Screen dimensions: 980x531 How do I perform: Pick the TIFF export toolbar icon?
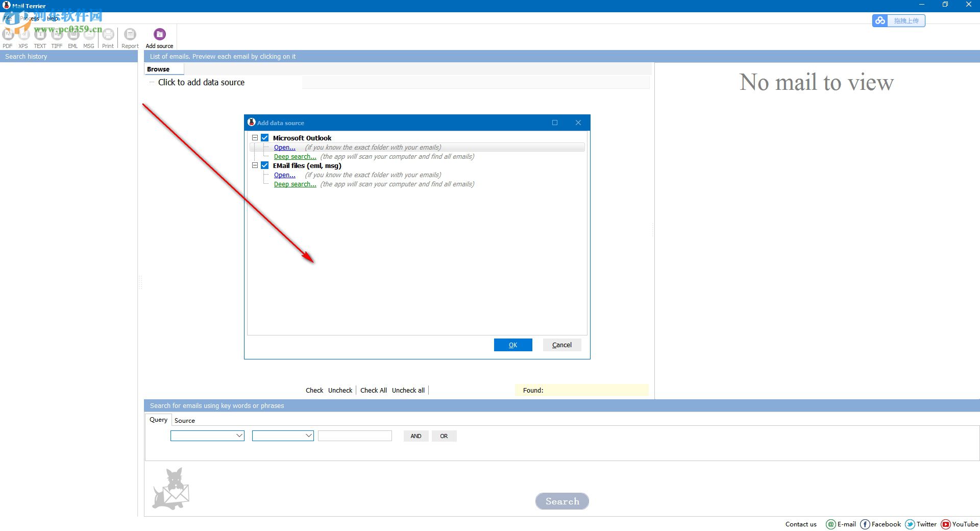(57, 35)
